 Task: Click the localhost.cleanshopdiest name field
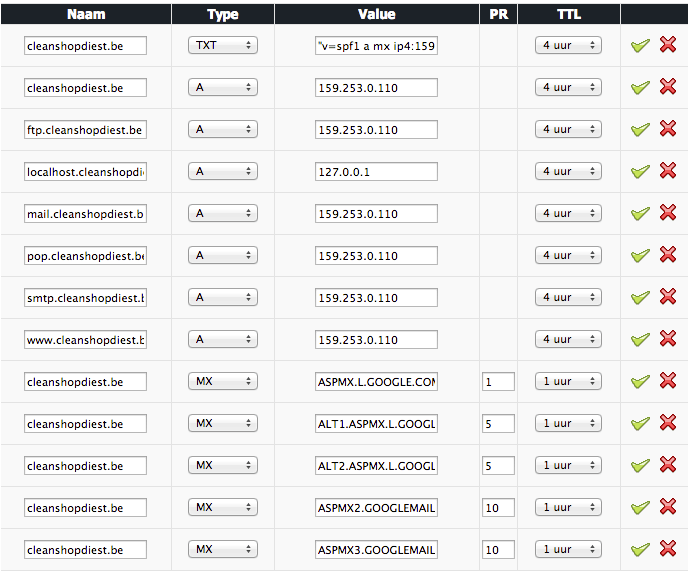(85, 172)
